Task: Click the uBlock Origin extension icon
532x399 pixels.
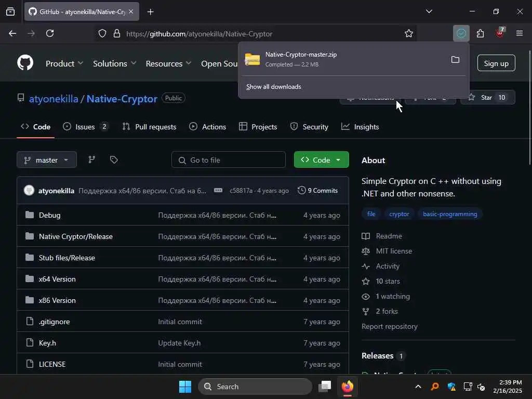Action: tap(500, 33)
